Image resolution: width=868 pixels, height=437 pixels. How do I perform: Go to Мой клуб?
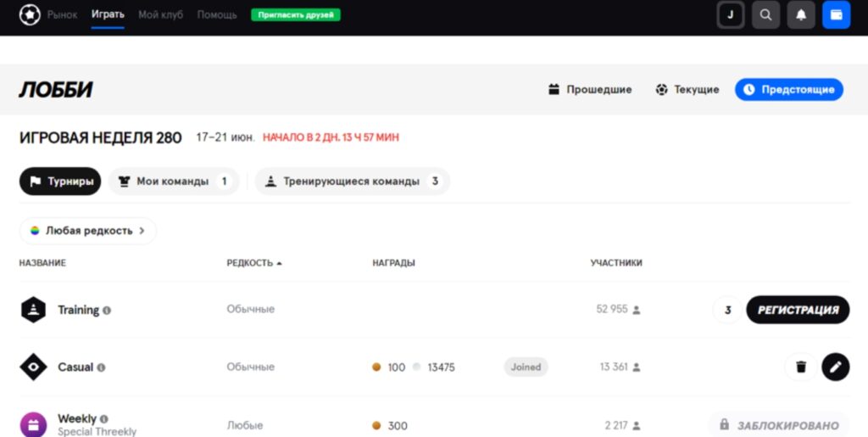point(160,15)
